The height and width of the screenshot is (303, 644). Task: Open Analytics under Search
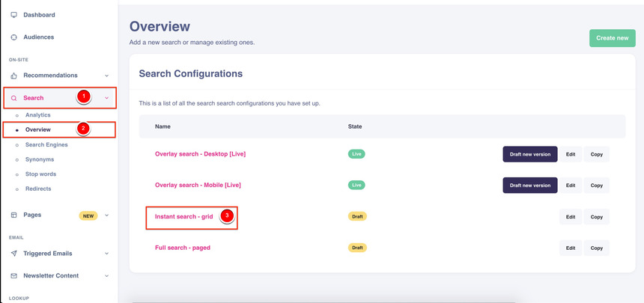37,115
